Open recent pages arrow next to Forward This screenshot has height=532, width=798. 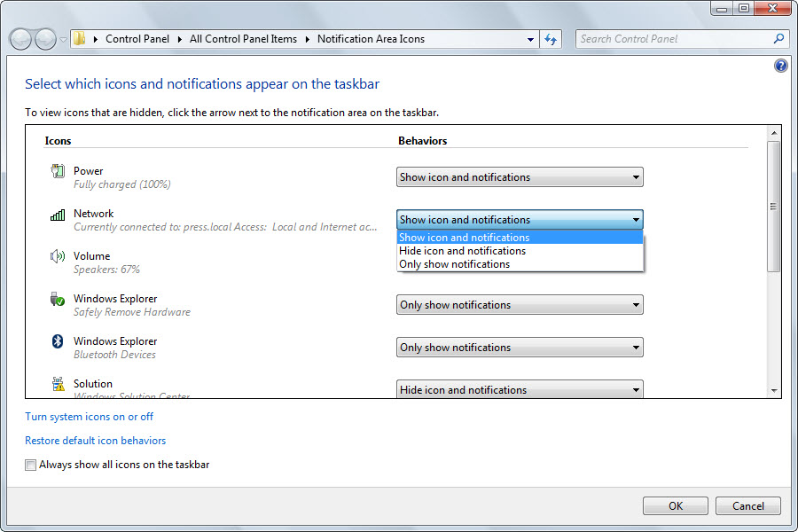63,39
